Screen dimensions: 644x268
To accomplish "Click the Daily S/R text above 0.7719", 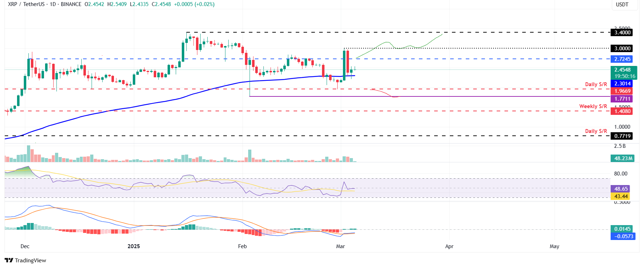I will click(x=596, y=131).
